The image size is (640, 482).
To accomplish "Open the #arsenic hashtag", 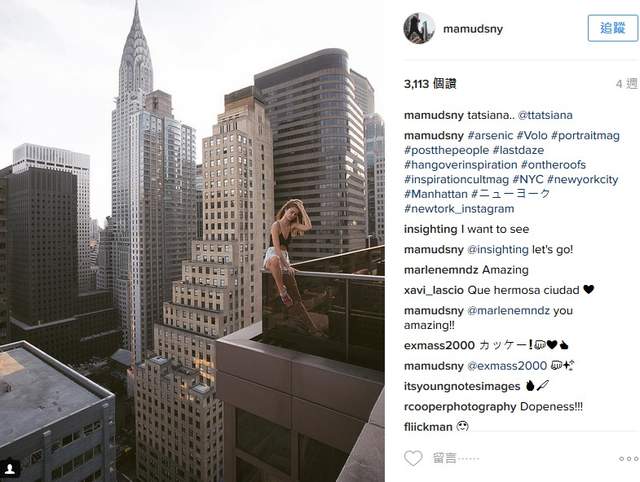I will (490, 135).
